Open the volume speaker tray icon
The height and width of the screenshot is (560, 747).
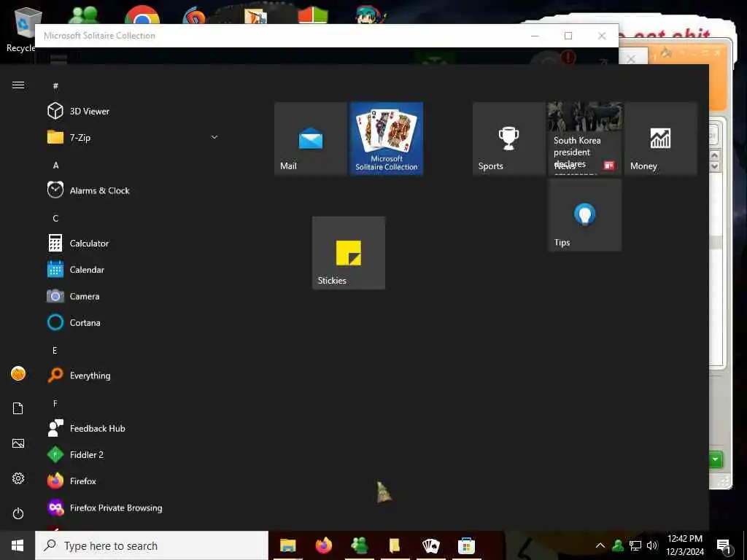[x=652, y=545]
